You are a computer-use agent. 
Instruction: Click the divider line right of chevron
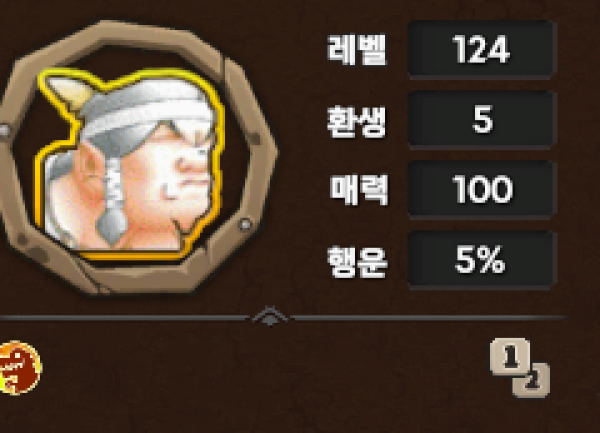point(429,318)
